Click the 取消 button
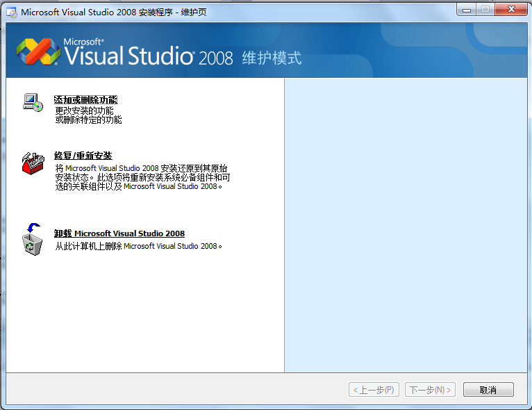 (x=488, y=390)
